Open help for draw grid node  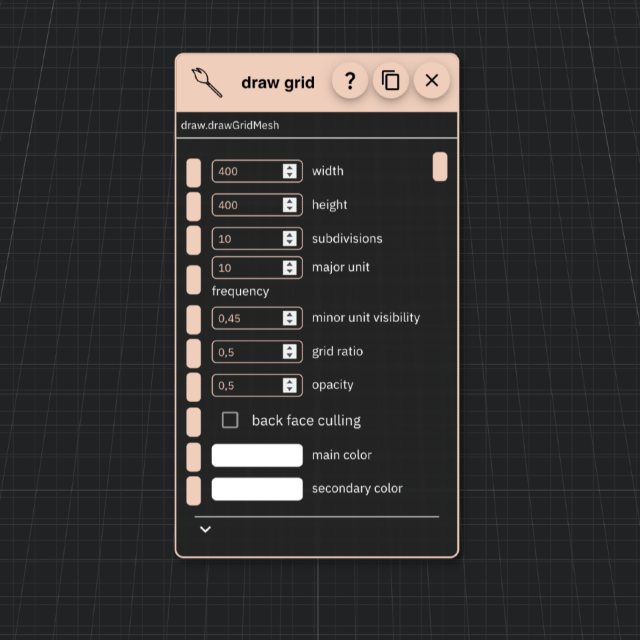pyautogui.click(x=350, y=80)
